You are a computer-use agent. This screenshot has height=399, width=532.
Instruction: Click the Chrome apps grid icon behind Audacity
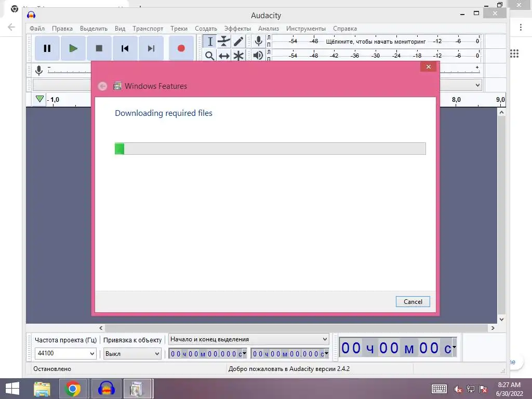click(514, 54)
